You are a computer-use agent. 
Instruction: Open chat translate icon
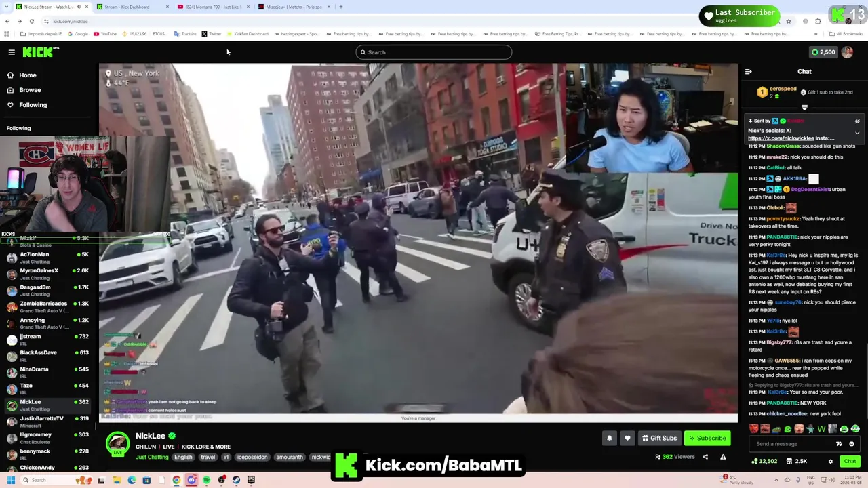click(839, 444)
